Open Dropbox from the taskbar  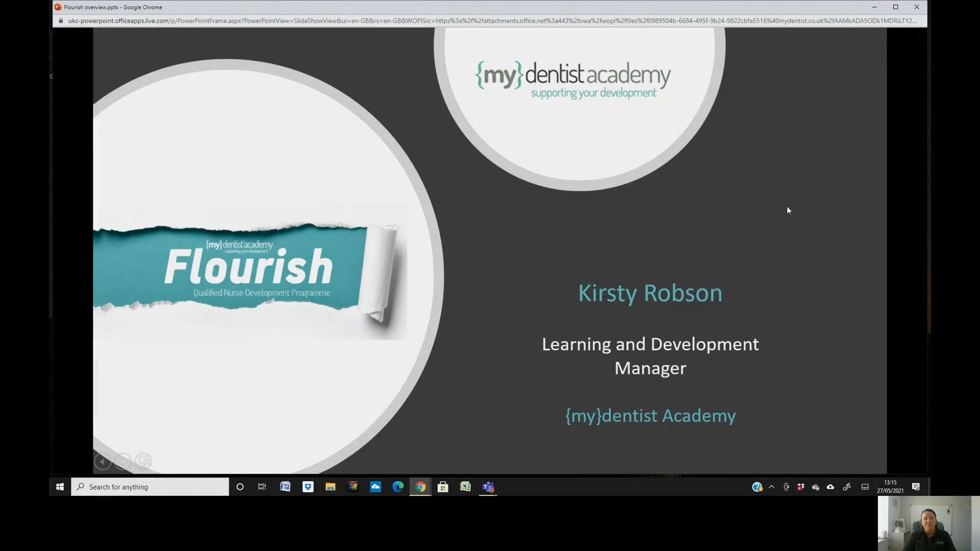click(x=308, y=487)
